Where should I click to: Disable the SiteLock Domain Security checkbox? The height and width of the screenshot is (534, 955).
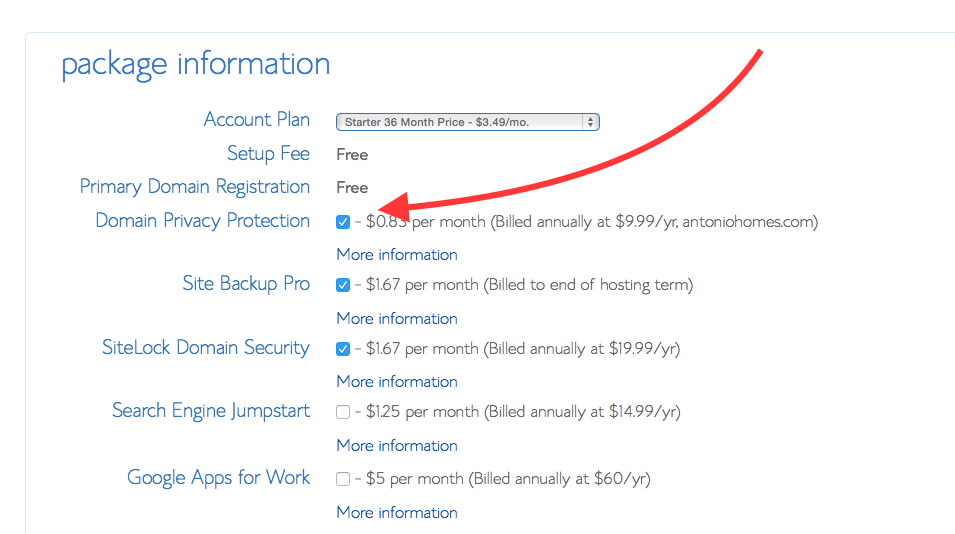pos(343,349)
